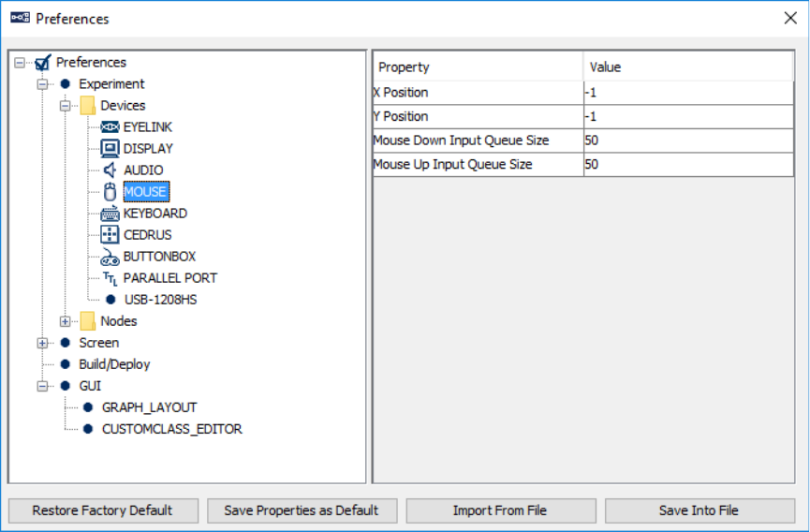Click the BUTTONBOX gamepad icon
This screenshot has height=532, width=810.
click(x=110, y=257)
